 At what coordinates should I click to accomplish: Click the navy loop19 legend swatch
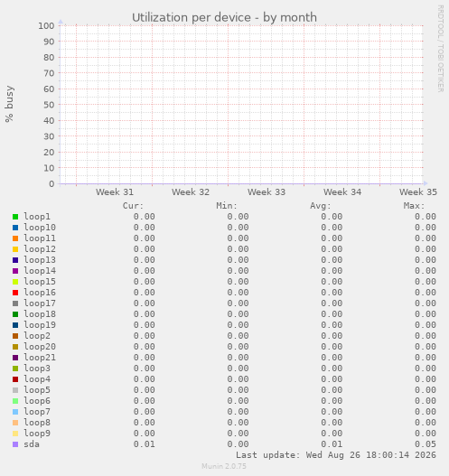coord(15,325)
